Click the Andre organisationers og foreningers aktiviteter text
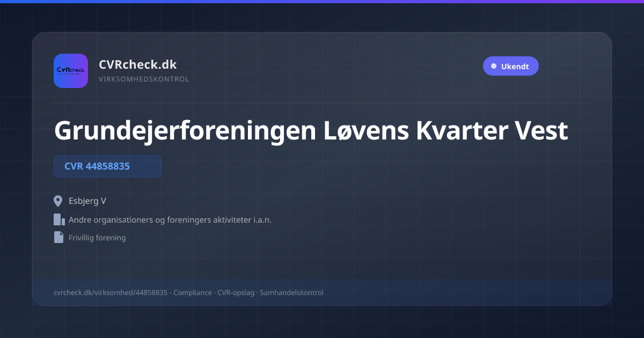 coord(170,219)
